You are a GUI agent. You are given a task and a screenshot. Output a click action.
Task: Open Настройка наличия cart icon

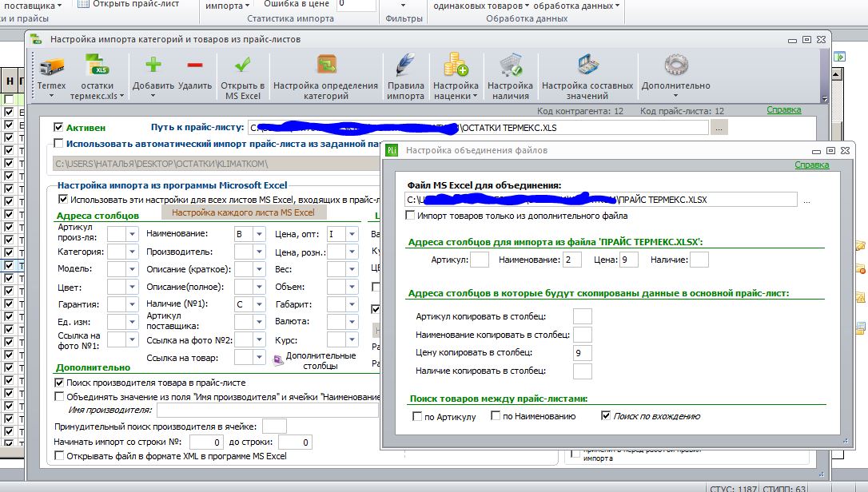click(x=511, y=65)
